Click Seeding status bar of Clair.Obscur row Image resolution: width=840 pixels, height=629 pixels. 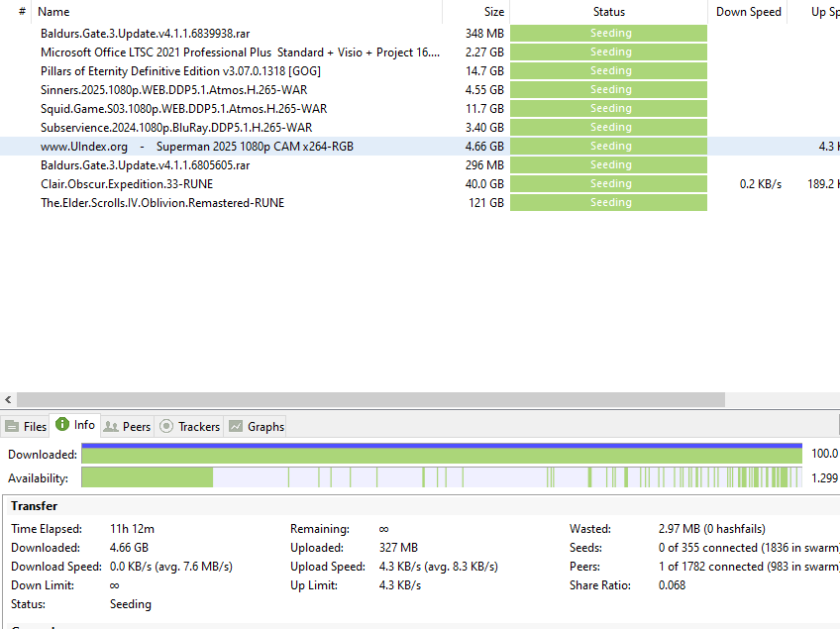(x=608, y=184)
